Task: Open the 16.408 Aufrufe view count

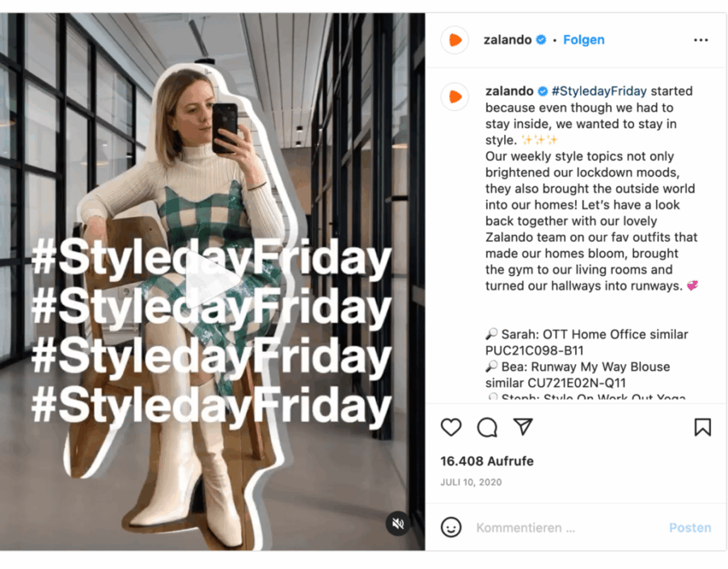Action: coord(487,461)
